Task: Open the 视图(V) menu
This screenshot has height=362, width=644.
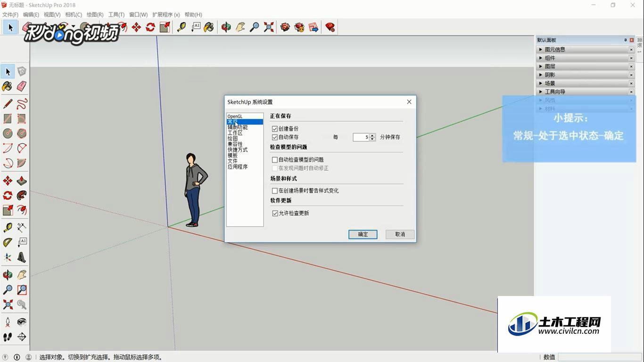Action: click(52, 15)
